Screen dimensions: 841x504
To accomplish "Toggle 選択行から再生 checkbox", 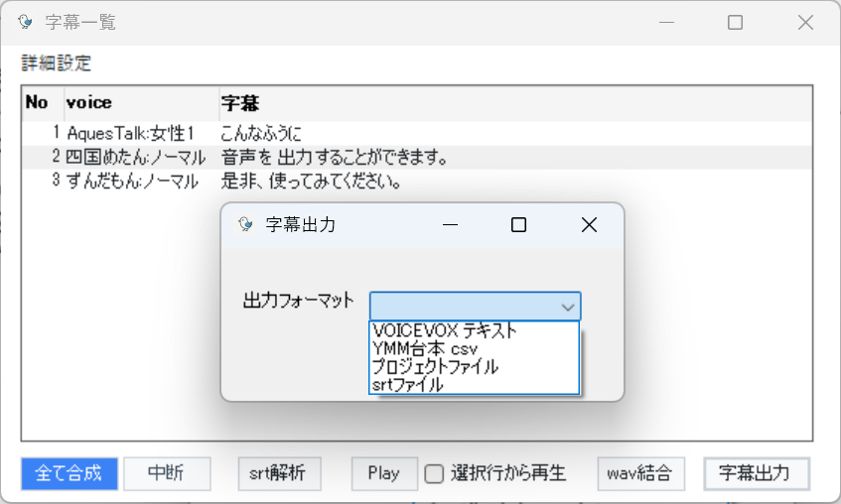I will click(x=434, y=474).
